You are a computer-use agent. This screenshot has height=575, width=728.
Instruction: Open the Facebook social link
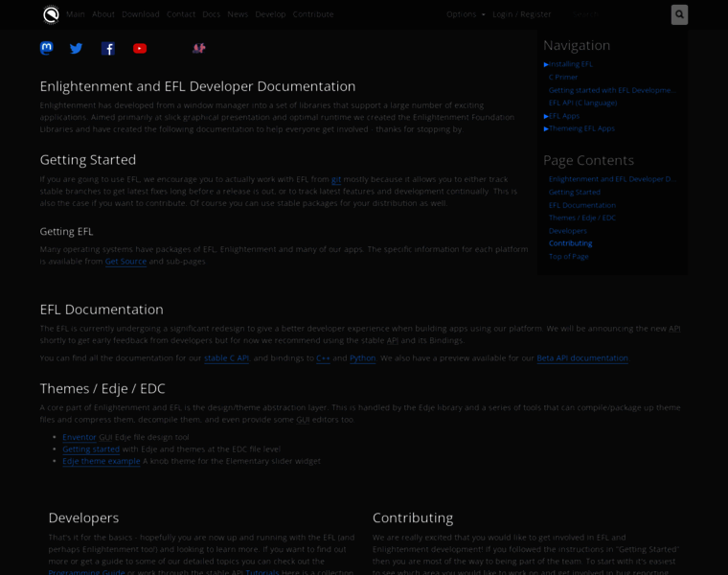[x=108, y=48]
